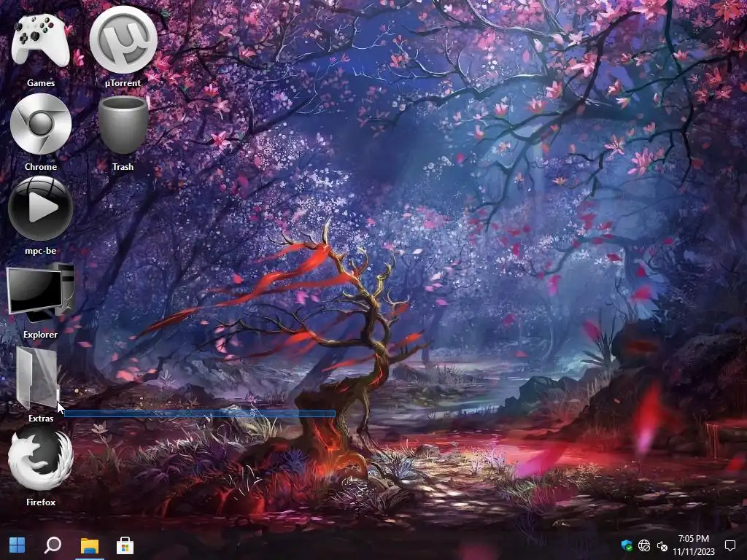Image resolution: width=747 pixels, height=560 pixels.
Task: Click the "Games" label text
Action: click(41, 83)
